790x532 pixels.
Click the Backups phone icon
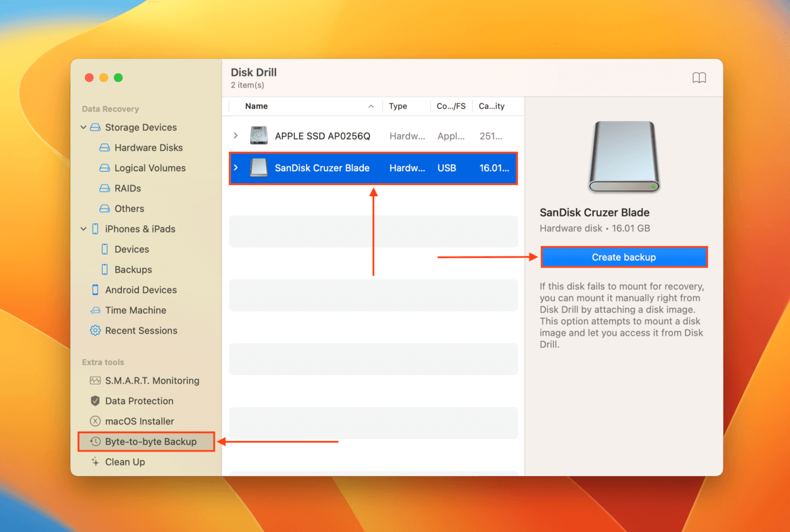[104, 270]
